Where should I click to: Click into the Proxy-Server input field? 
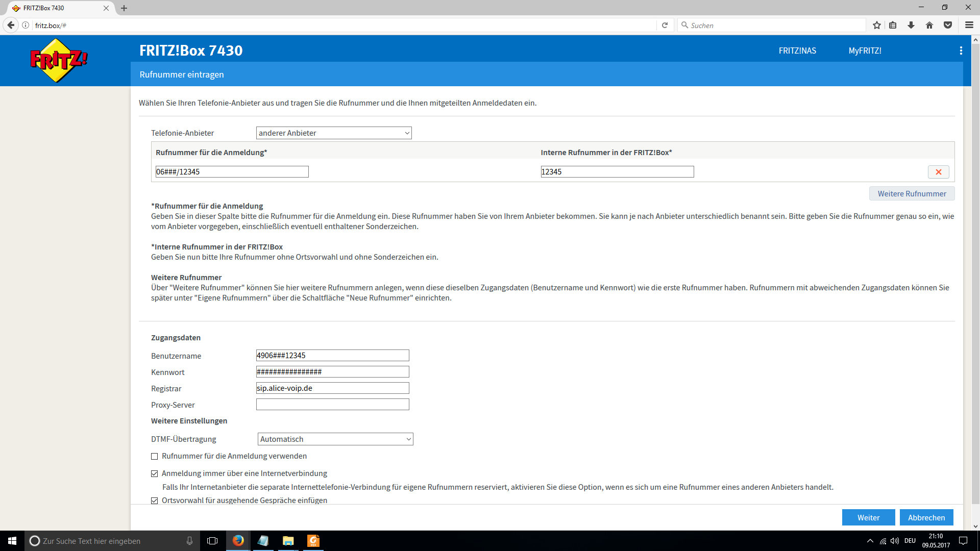(x=332, y=405)
